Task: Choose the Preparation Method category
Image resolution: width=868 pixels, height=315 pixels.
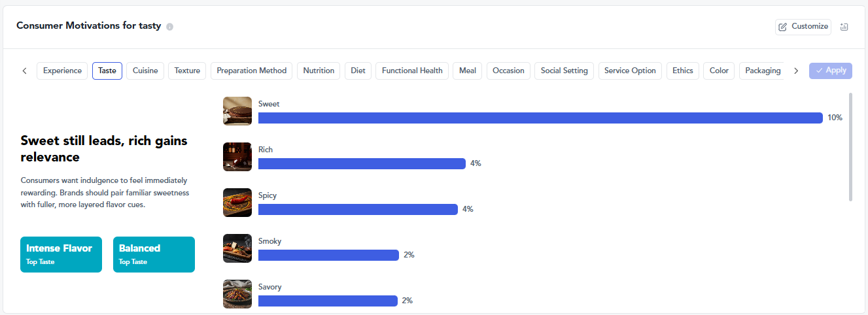Action: pyautogui.click(x=252, y=71)
